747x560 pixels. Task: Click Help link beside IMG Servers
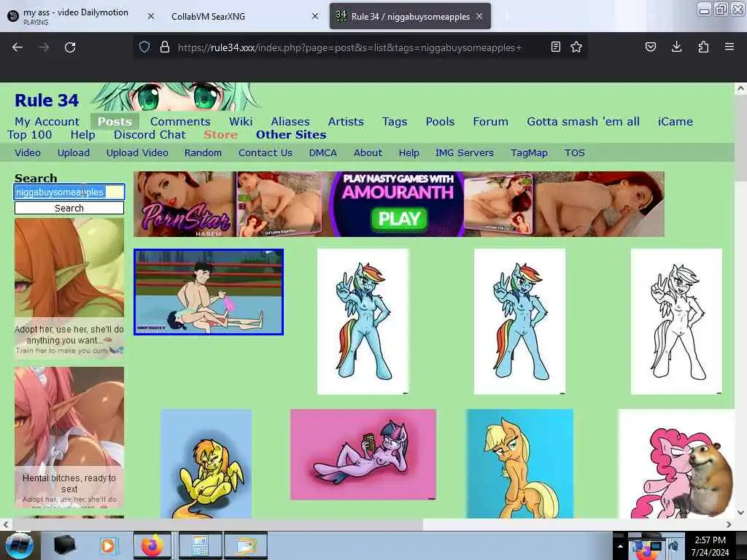tap(409, 153)
